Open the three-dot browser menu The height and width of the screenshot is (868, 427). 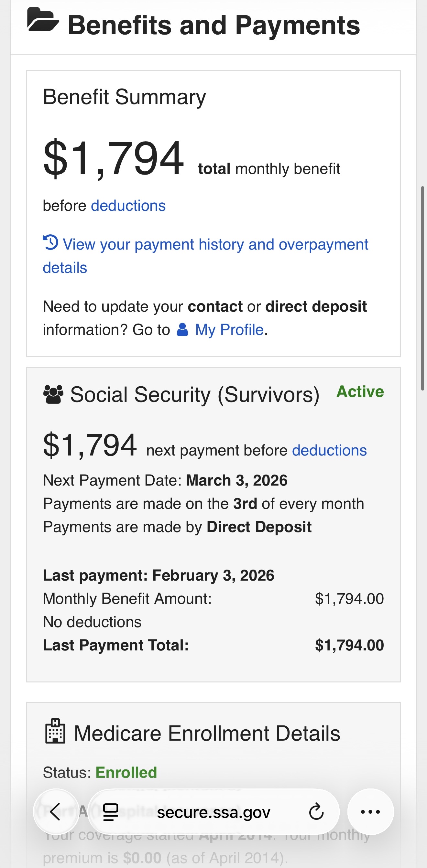tap(370, 812)
